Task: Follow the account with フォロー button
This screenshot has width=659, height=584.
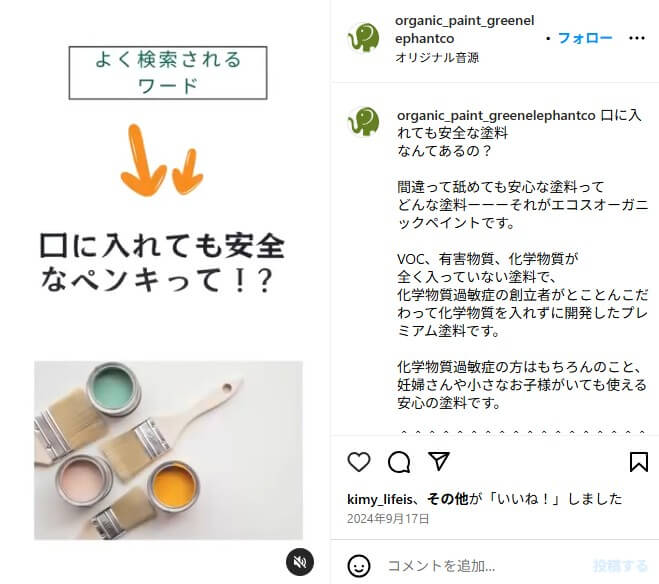Action: (x=585, y=38)
